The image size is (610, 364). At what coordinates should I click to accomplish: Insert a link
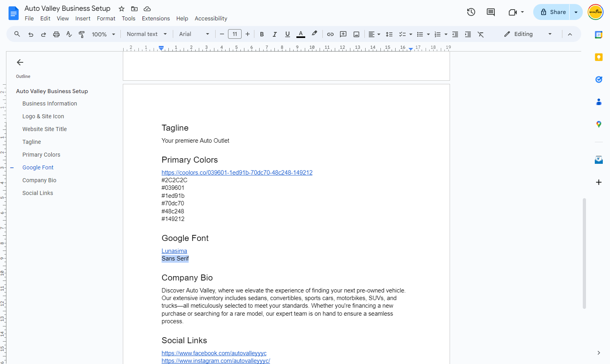coord(330,34)
